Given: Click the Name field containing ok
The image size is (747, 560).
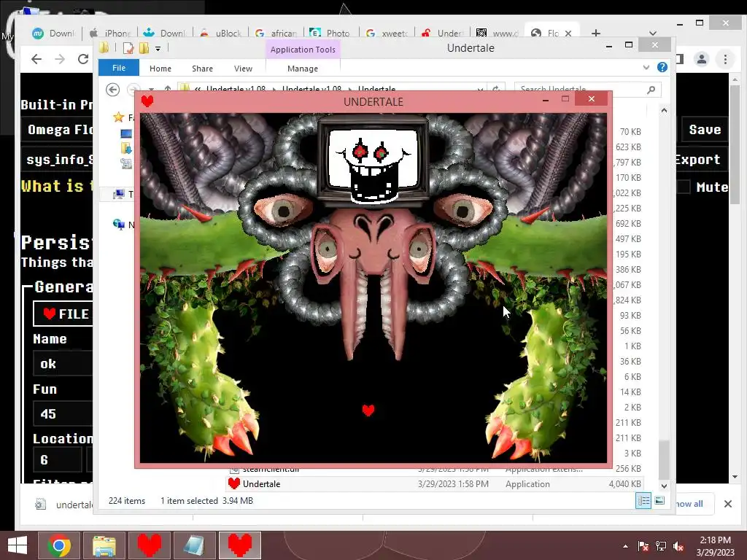Looking at the screenshot, I should point(63,364).
